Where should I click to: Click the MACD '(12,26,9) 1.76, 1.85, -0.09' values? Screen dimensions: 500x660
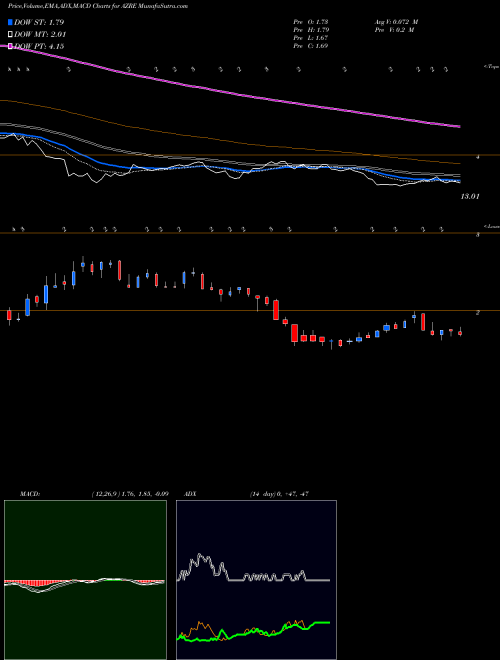click(130, 494)
